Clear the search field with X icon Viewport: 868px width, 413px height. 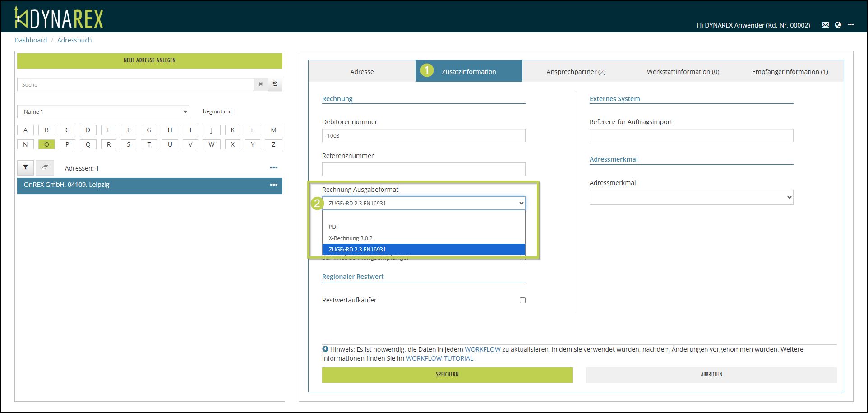[x=260, y=84]
